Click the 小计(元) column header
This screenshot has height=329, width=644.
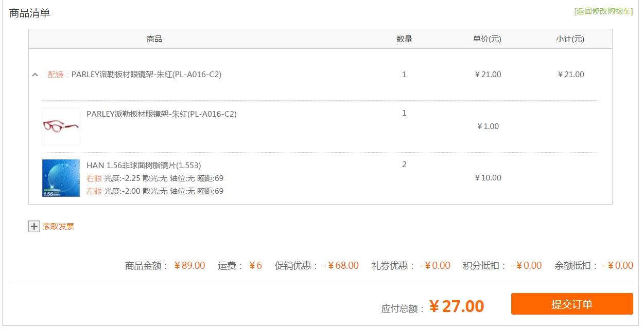pyautogui.click(x=570, y=39)
